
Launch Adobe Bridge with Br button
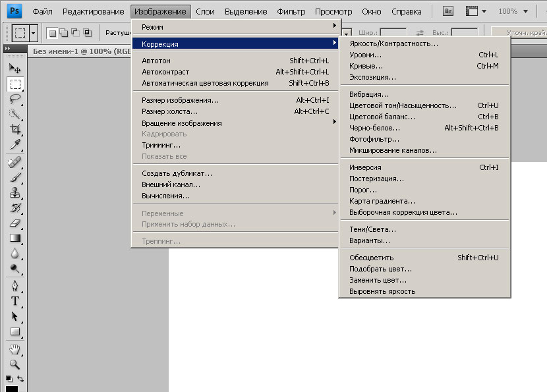coord(448,11)
